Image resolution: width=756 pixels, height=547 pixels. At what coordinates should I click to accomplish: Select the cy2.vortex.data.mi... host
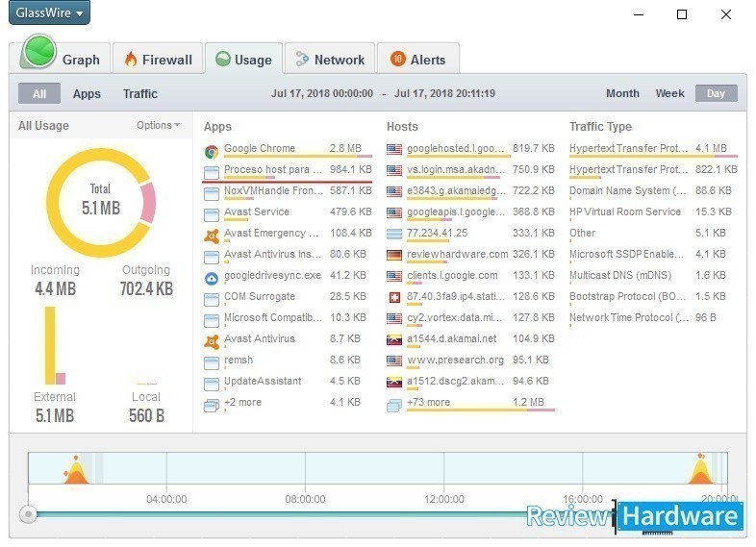click(470, 319)
